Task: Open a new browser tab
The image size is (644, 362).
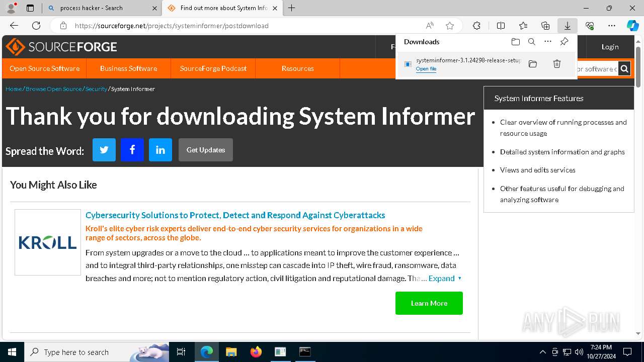Action: click(x=292, y=8)
